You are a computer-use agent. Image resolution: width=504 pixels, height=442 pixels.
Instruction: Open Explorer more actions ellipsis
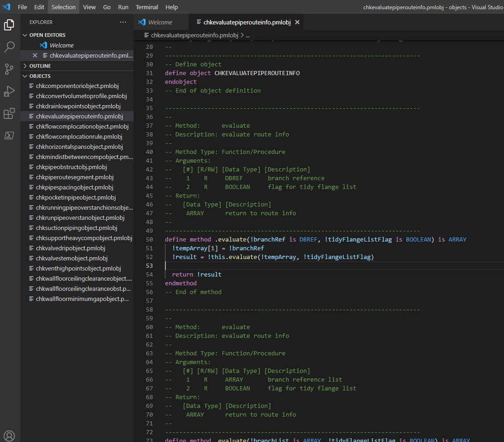pos(123,22)
